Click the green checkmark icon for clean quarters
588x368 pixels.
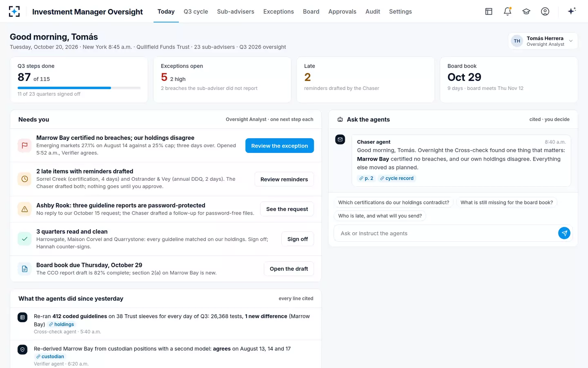[x=24, y=239]
